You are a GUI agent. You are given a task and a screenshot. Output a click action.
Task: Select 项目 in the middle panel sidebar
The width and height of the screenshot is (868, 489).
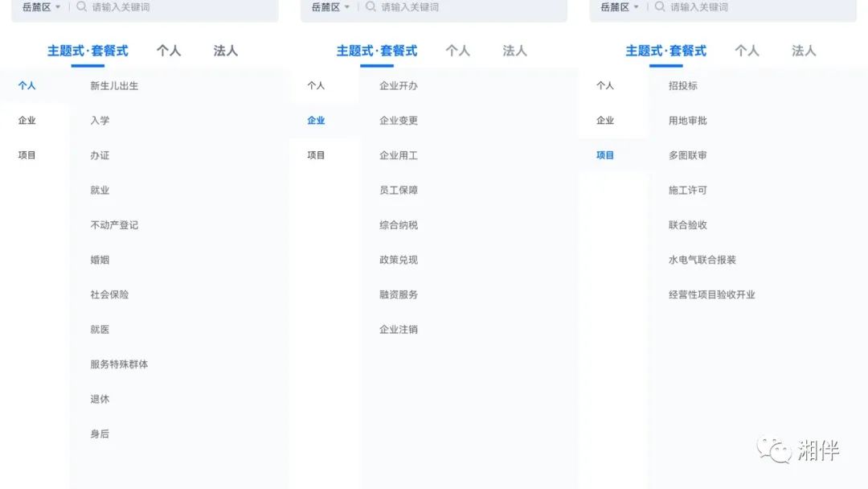coord(316,154)
